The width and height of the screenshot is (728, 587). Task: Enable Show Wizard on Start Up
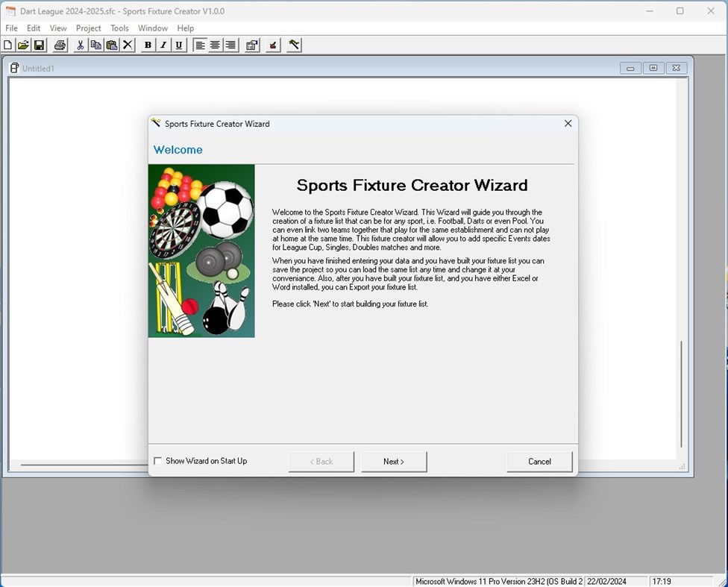(x=157, y=461)
